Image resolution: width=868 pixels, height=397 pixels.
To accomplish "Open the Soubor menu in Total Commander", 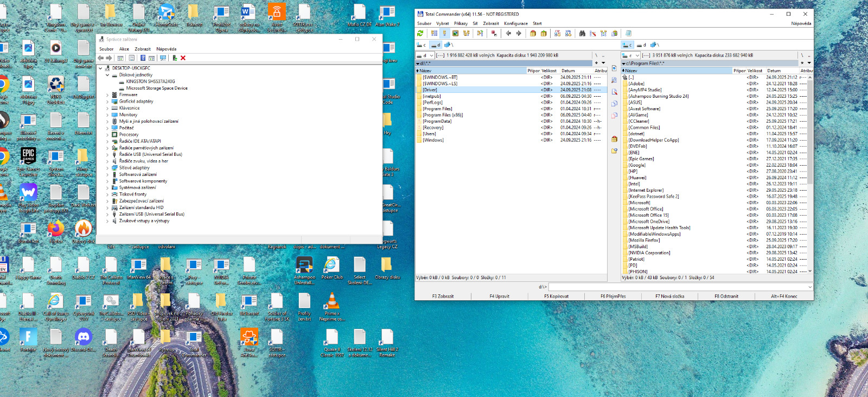I will click(x=424, y=24).
